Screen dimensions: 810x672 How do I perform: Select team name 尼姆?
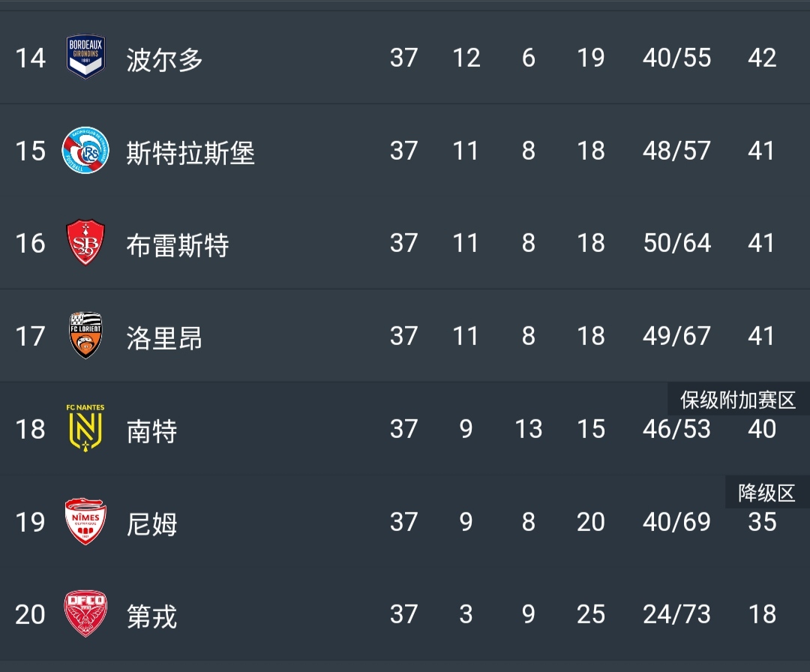[x=152, y=523]
